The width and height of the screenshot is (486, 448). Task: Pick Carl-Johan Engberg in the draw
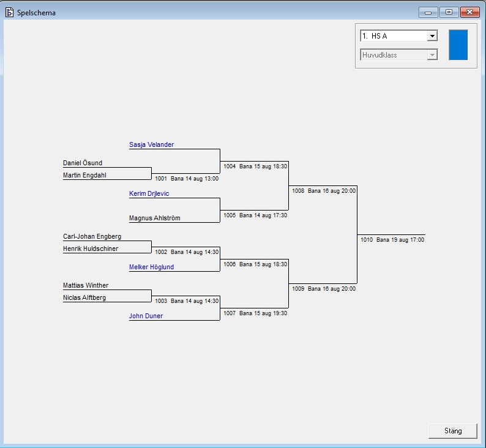[92, 236]
